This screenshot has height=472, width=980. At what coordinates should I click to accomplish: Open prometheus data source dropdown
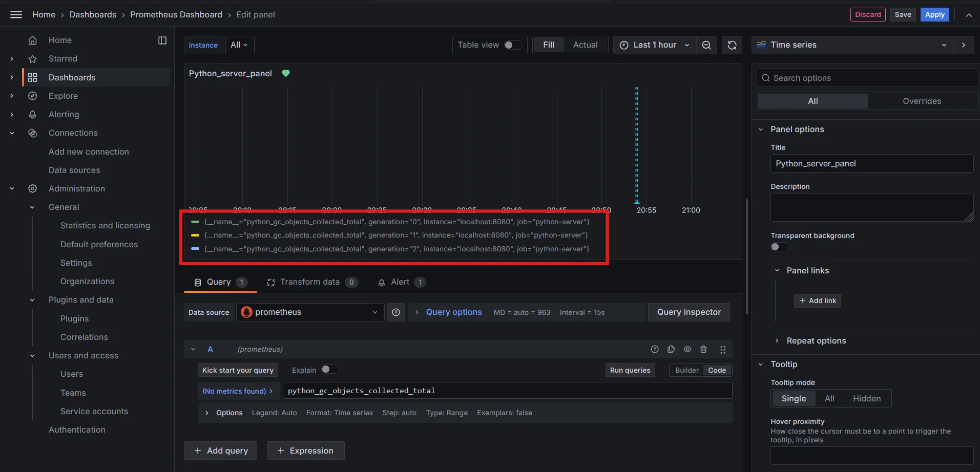coord(310,312)
